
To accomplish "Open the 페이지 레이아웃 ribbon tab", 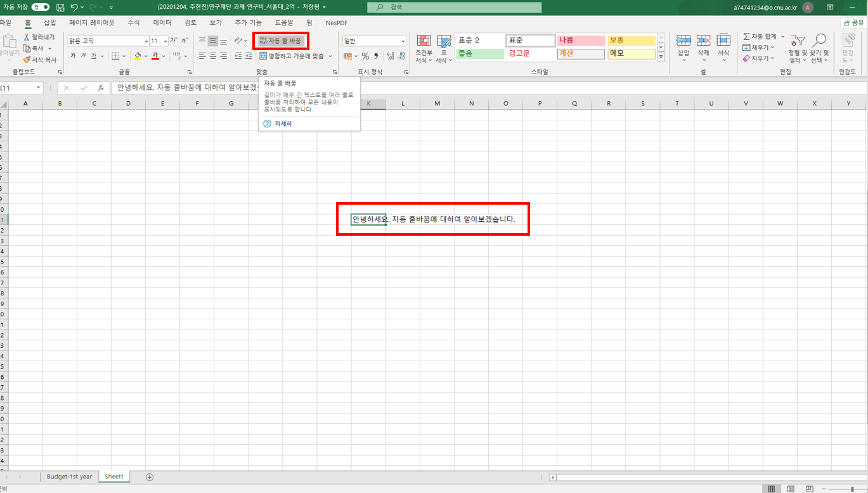I will 92,23.
